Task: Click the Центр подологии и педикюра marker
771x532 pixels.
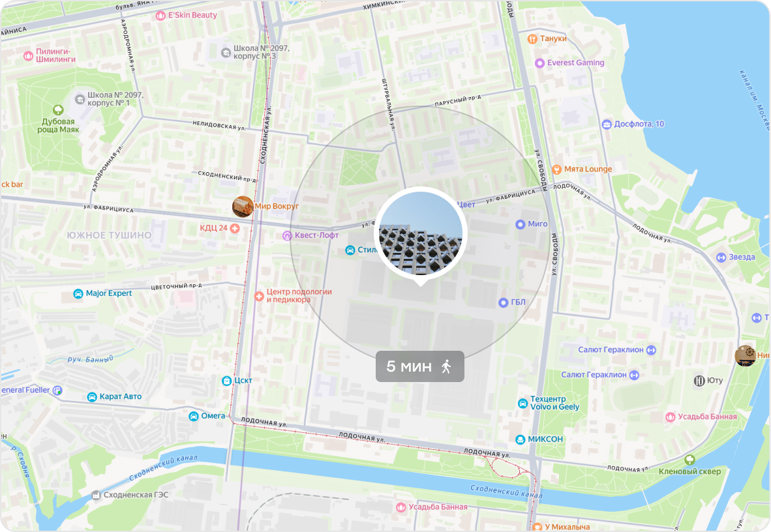Action: click(x=259, y=297)
